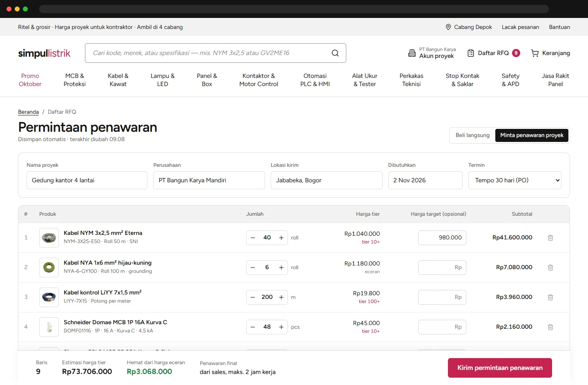Remove the Schneider Domae MCB row
This screenshot has height=385, width=588.
click(x=550, y=327)
